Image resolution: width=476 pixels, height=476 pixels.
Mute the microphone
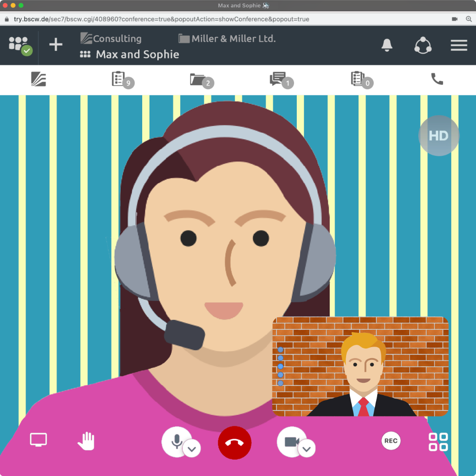(x=176, y=442)
